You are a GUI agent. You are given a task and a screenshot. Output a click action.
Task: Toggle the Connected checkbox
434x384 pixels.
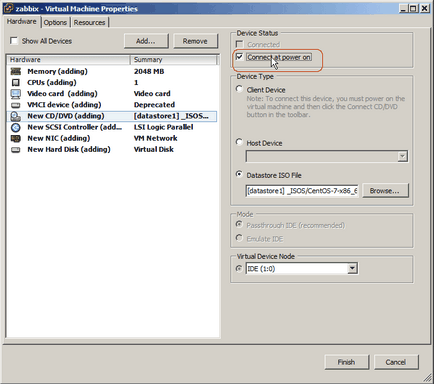(x=239, y=44)
